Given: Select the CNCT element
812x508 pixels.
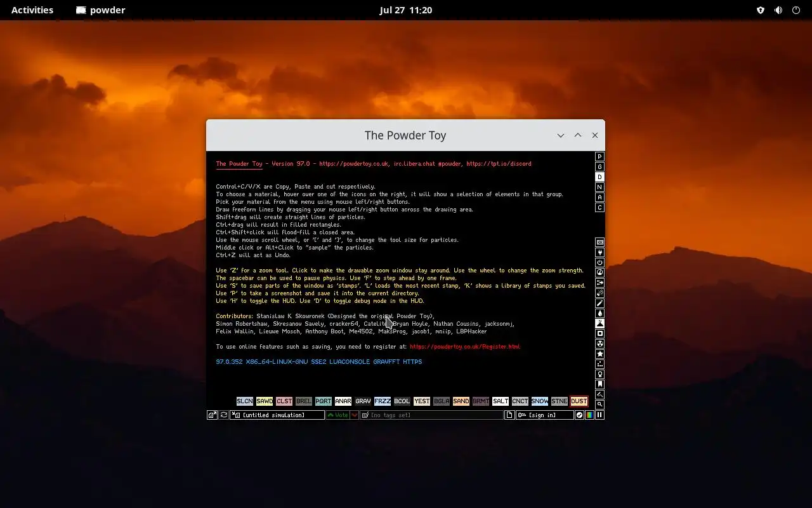Looking at the screenshot, I should tap(520, 401).
